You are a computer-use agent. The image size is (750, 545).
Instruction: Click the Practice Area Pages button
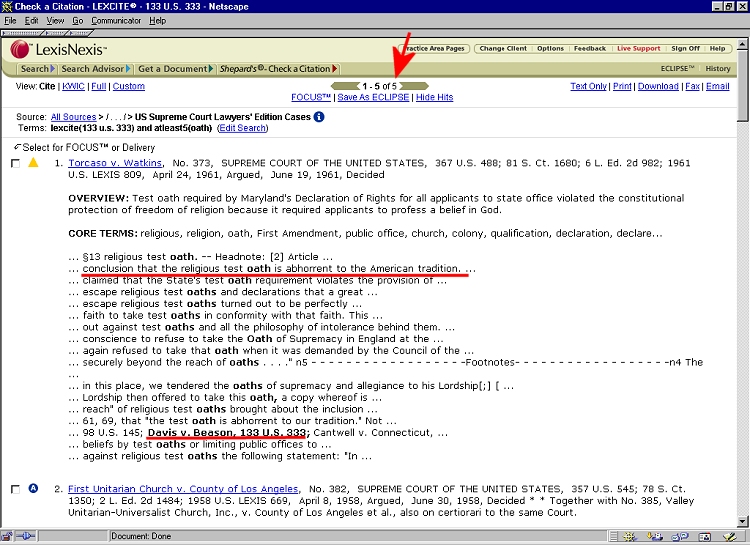tap(434, 49)
